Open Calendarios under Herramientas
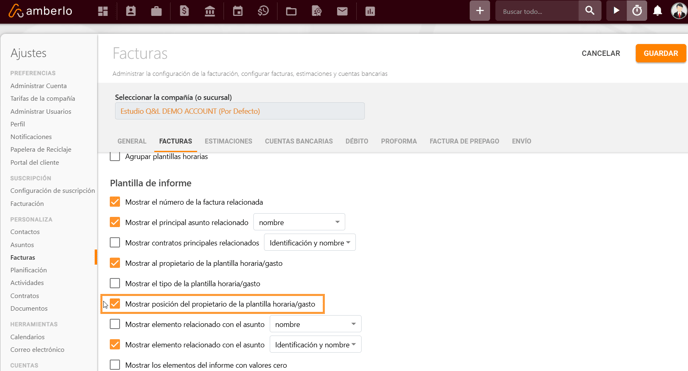 tap(28, 337)
